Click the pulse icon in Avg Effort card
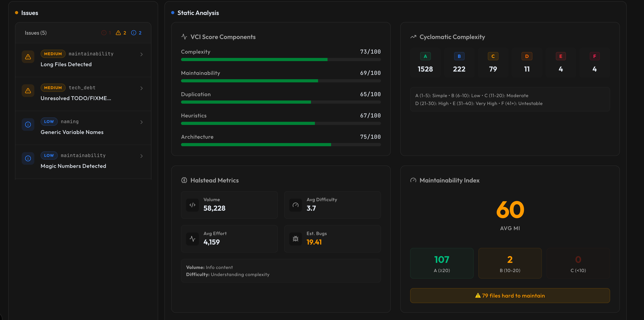 pos(192,239)
